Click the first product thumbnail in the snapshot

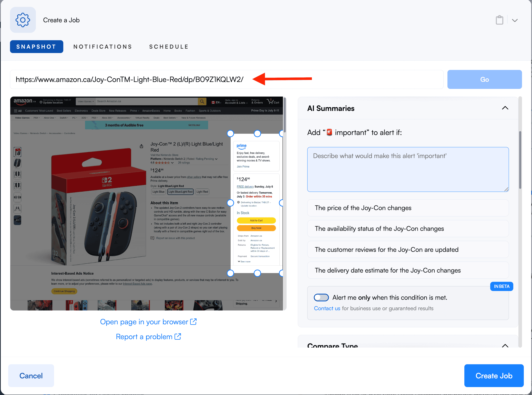(x=17, y=152)
